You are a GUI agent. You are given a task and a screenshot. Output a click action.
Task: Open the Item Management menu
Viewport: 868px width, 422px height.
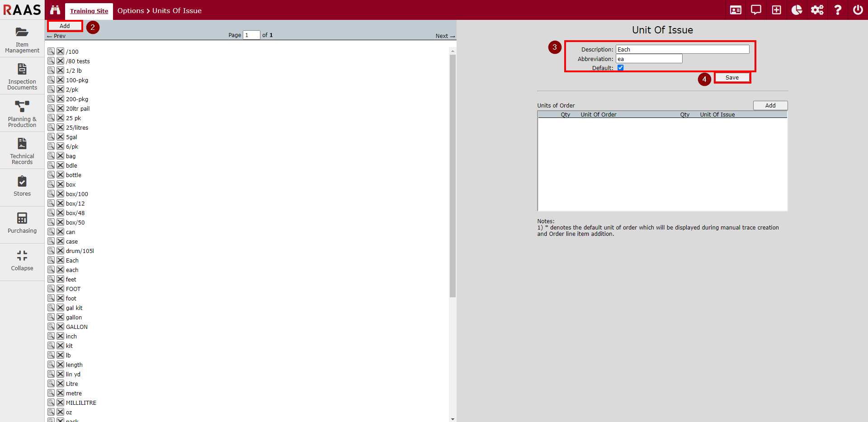click(22, 39)
